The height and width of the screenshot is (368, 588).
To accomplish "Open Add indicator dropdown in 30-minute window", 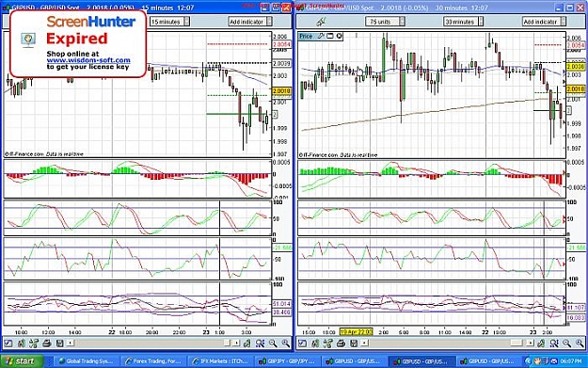I will pyautogui.click(x=544, y=22).
